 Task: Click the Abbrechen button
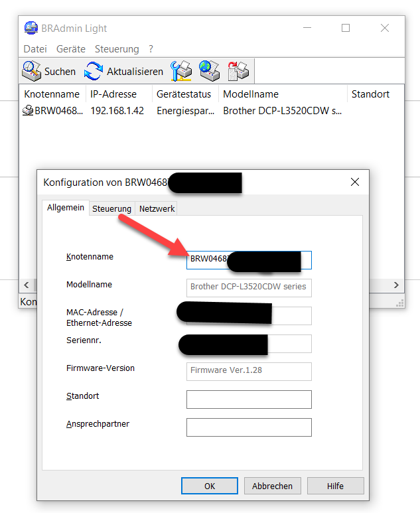[x=272, y=486]
